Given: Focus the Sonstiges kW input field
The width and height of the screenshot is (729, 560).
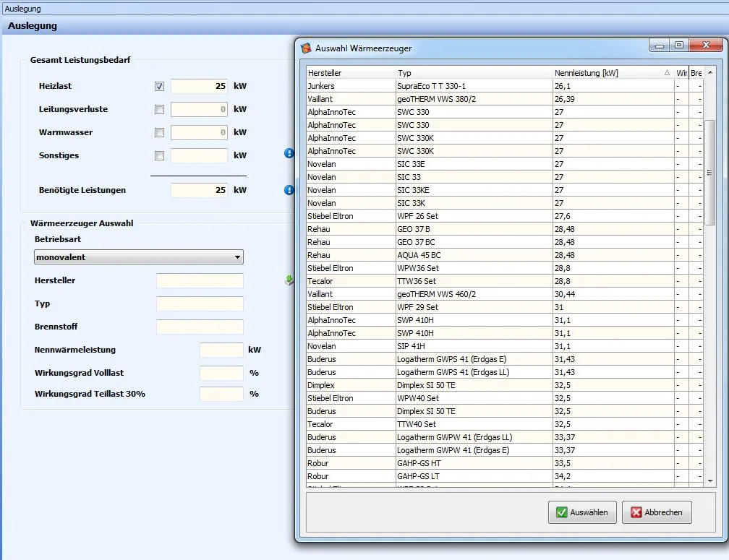Looking at the screenshot, I should [199, 155].
